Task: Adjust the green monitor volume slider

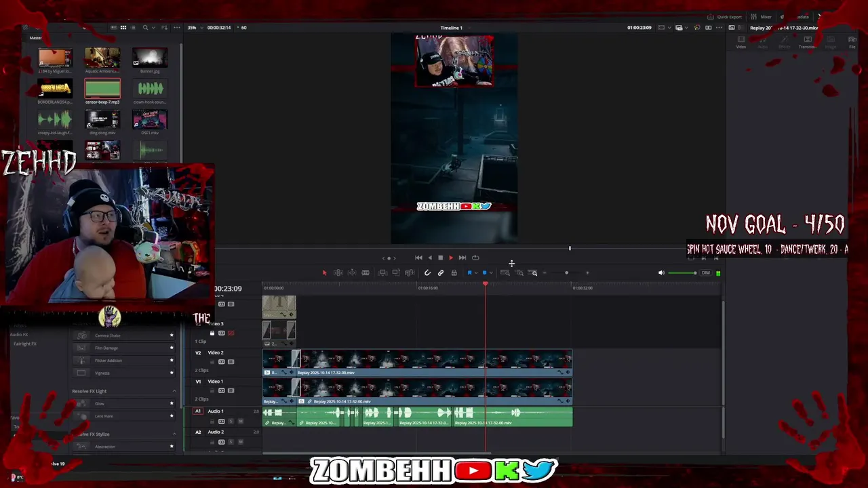Action: [682, 273]
